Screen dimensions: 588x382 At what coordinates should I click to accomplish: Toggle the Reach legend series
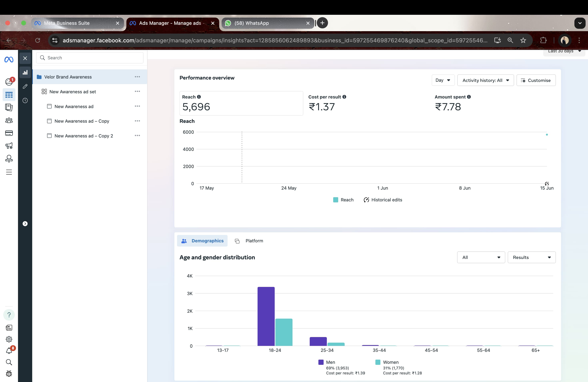[343, 200]
